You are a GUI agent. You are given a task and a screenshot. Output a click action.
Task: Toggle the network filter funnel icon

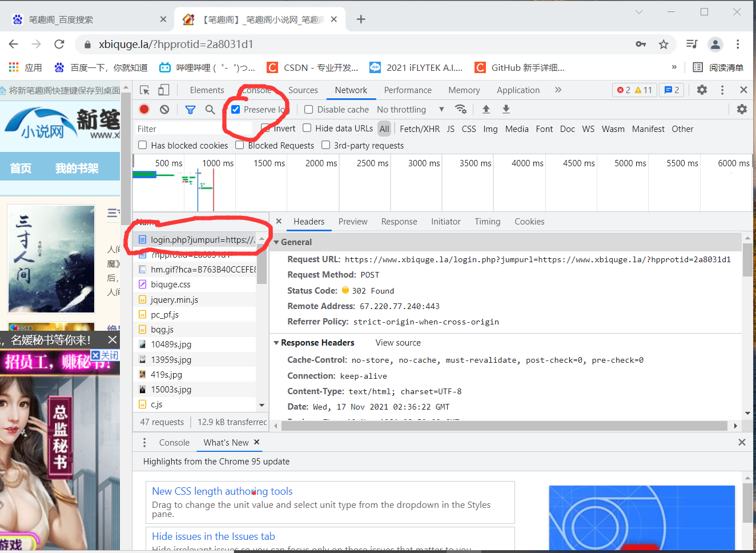pyautogui.click(x=190, y=109)
